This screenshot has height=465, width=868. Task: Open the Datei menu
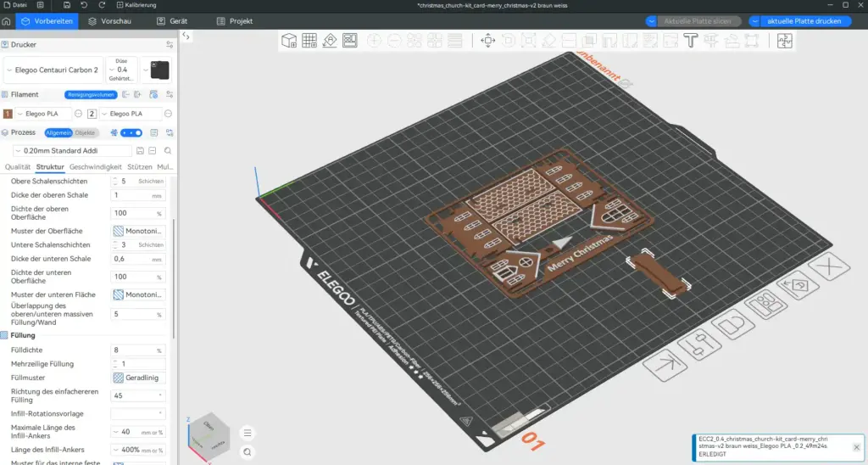coord(15,5)
